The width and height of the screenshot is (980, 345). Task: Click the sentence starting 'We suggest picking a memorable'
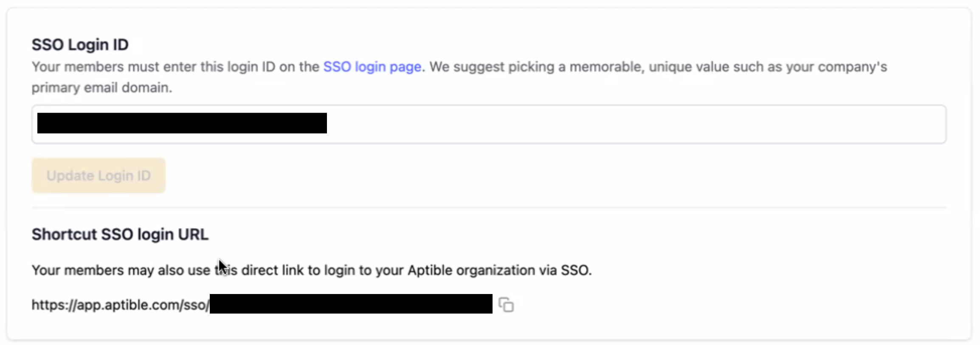(x=535, y=67)
